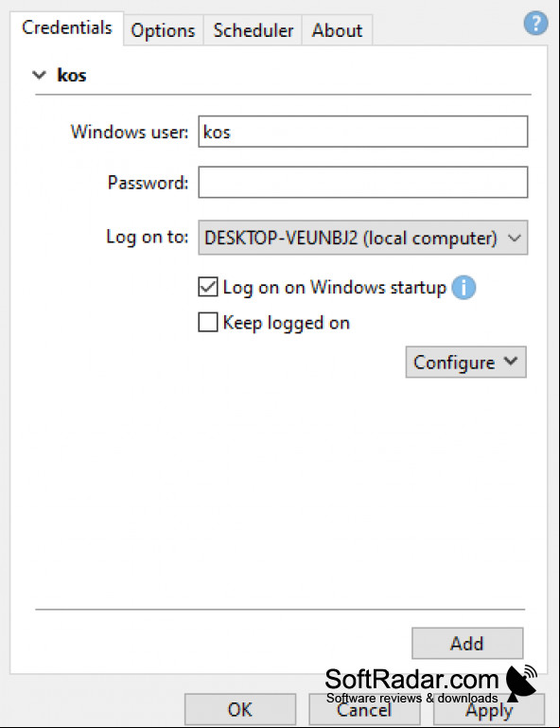Save changes with the Apply button
The image size is (560, 728).
pos(489,709)
